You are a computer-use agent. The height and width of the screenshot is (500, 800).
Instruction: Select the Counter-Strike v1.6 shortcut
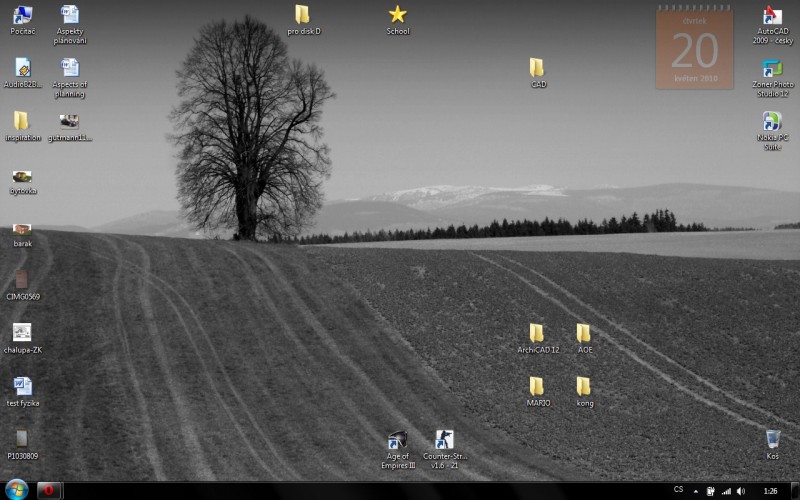[x=445, y=440]
